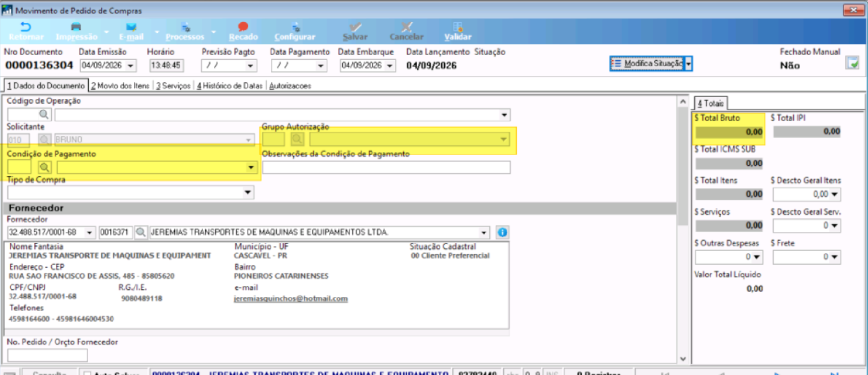The image size is (868, 375).
Task: Open the Previsão Pagto date dropdown
Action: coord(250,66)
